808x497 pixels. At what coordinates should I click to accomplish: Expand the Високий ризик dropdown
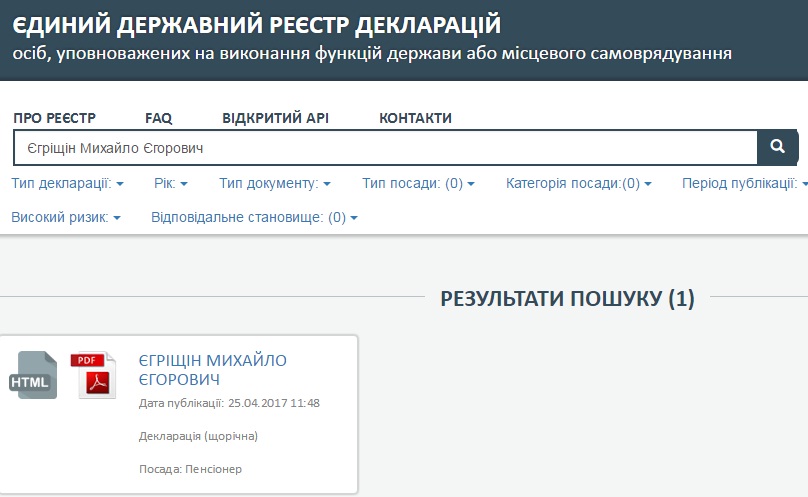[66, 217]
